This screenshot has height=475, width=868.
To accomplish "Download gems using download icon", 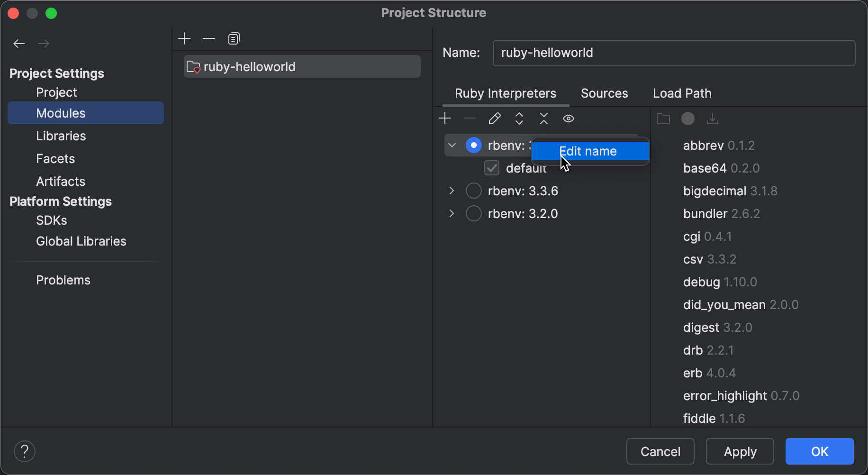I will (712, 119).
